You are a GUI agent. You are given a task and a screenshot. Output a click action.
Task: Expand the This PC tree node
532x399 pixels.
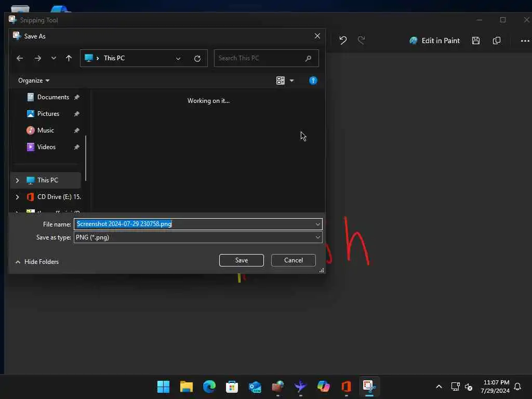click(x=17, y=180)
